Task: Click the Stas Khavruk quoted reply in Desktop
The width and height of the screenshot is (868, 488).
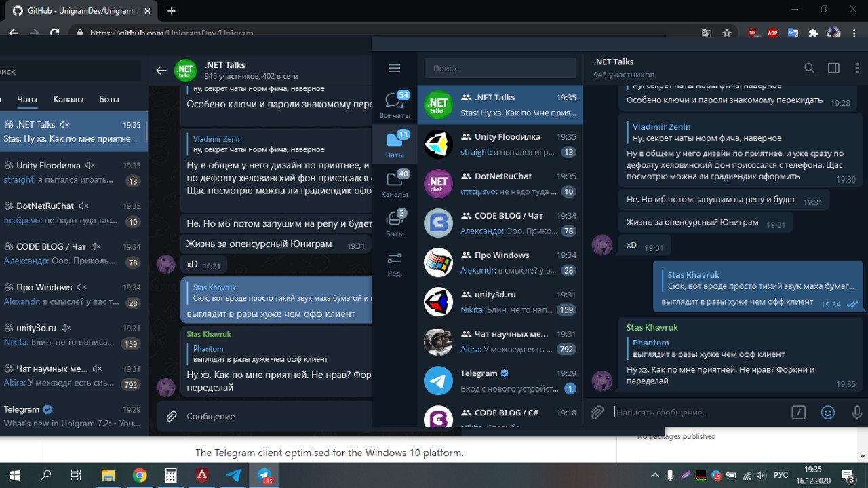Action: [757, 281]
